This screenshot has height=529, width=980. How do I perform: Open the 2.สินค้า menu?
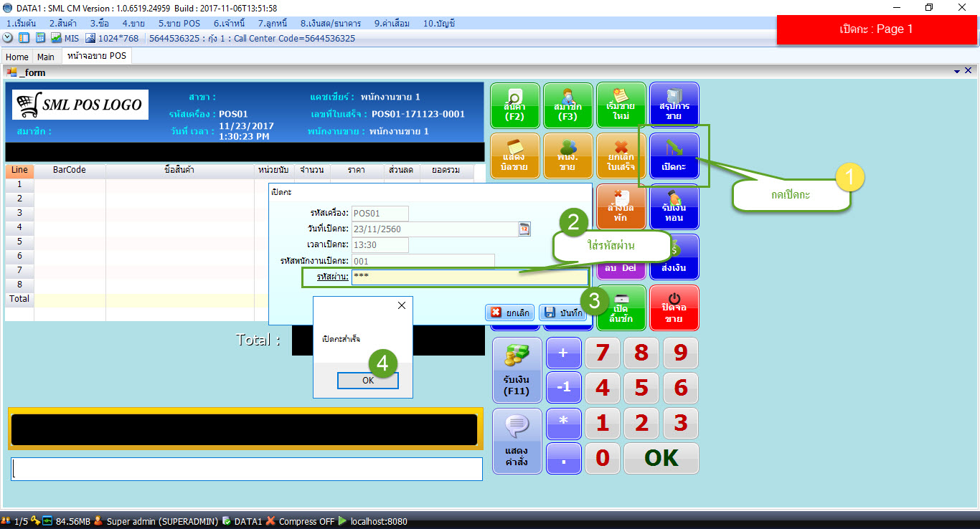click(63, 23)
